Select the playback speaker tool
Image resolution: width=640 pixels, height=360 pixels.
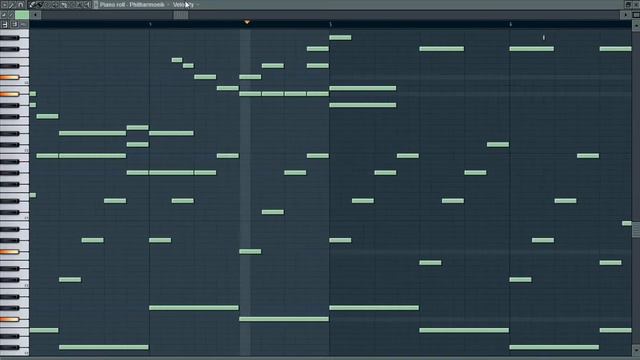click(87, 5)
